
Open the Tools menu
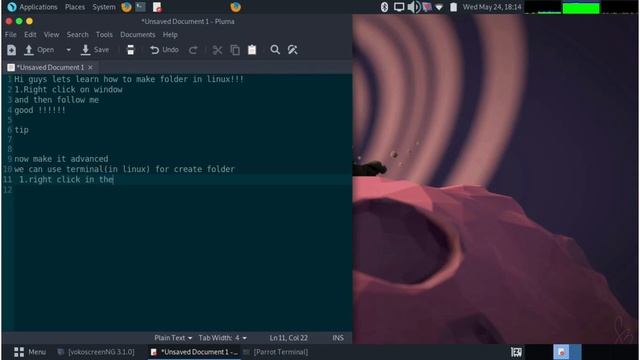coord(104,35)
